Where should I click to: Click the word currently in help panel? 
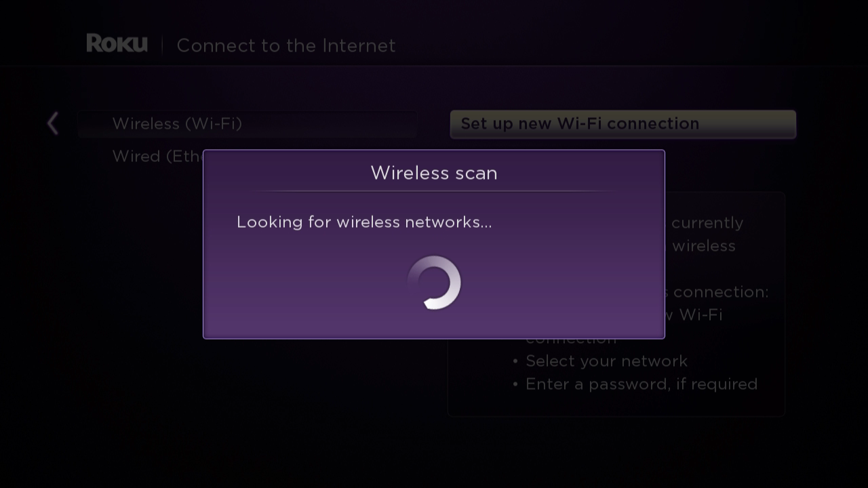pos(707,224)
